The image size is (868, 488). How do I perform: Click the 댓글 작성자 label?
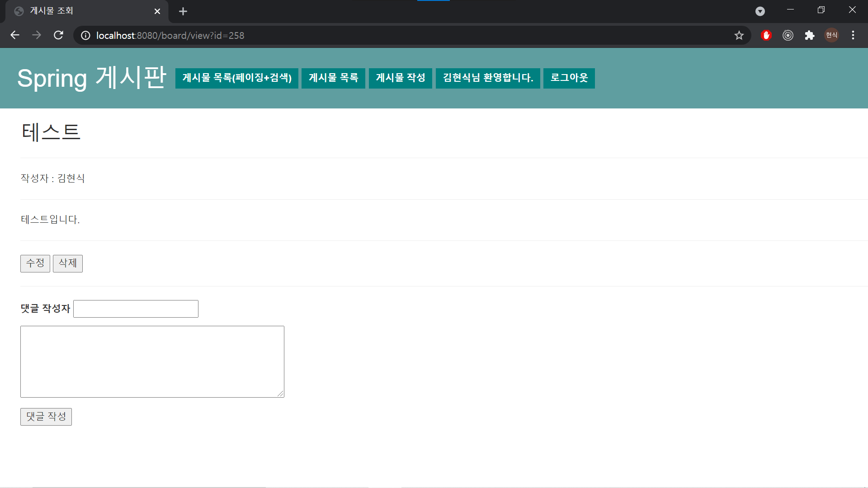pos(45,309)
